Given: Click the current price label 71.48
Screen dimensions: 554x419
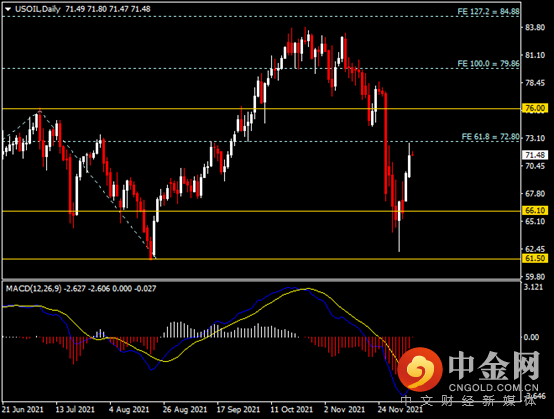Looking at the screenshot, I should 535,155.
